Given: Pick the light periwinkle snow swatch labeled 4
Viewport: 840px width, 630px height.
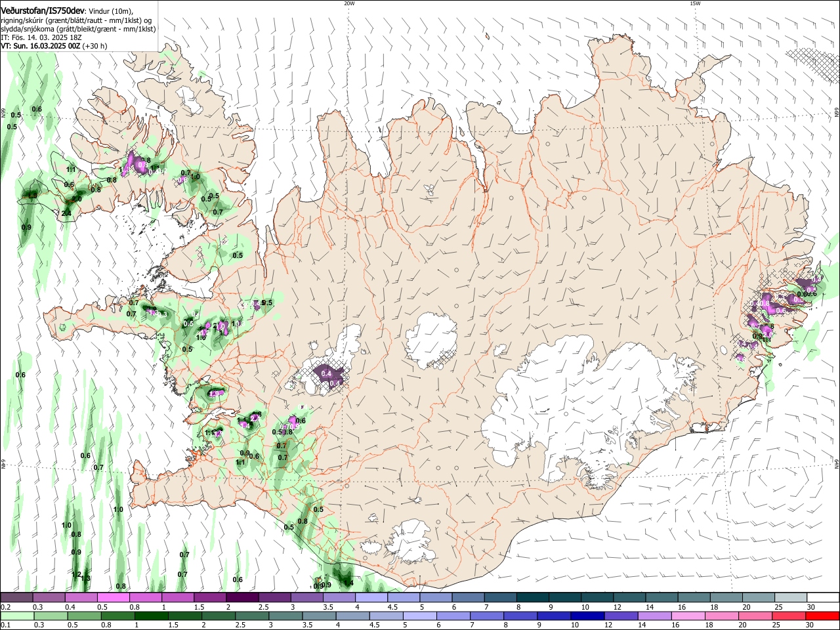Looking at the screenshot, I should [371, 597].
